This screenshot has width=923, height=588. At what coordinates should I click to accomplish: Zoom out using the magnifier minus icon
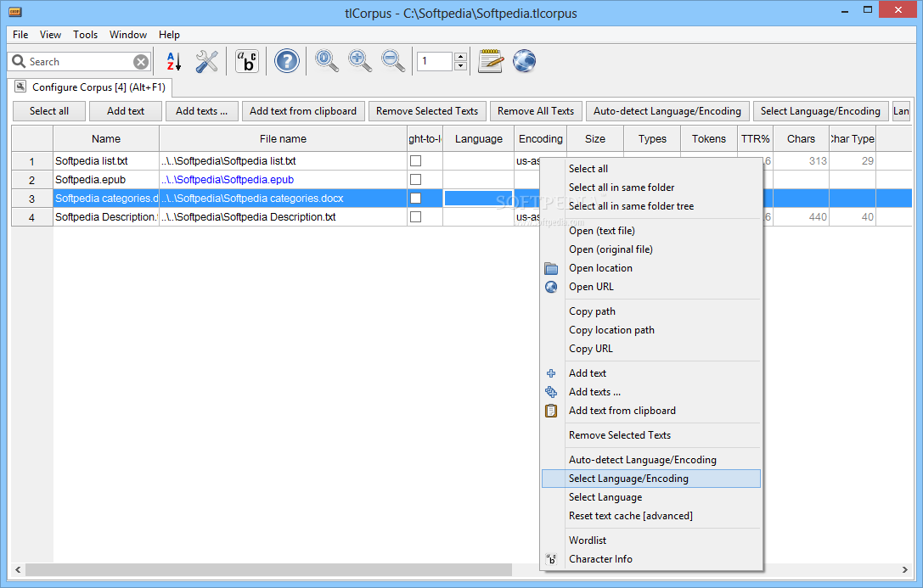click(392, 61)
